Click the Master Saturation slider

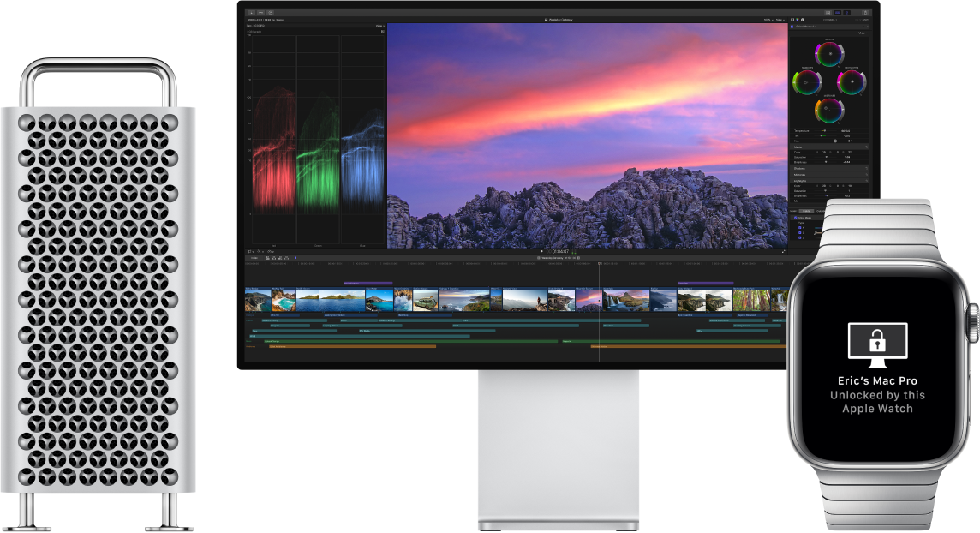click(825, 157)
